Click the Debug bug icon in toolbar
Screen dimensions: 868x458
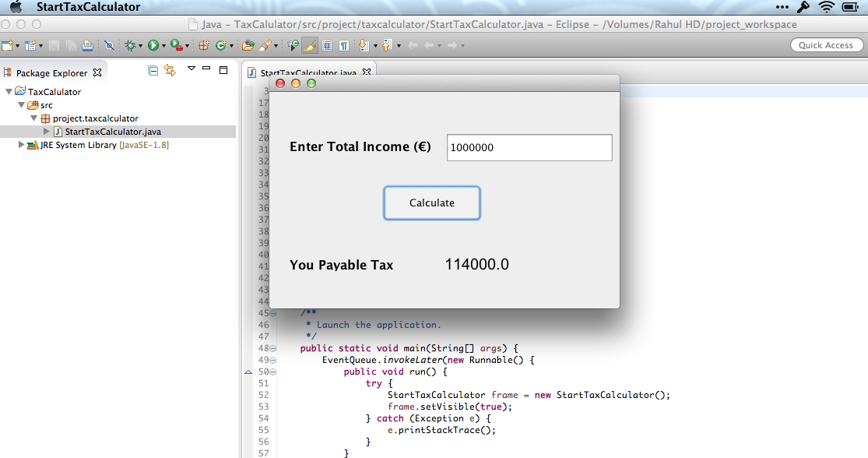129,46
